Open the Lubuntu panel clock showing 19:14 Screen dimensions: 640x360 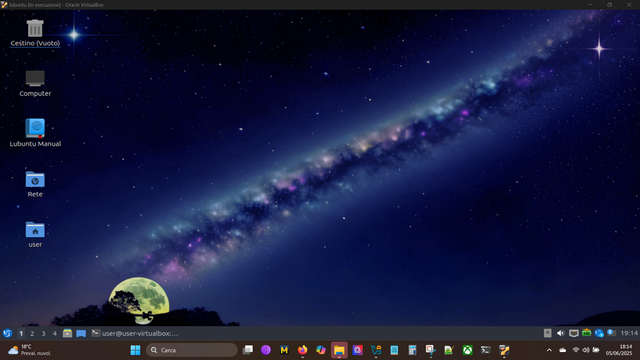[629, 333]
